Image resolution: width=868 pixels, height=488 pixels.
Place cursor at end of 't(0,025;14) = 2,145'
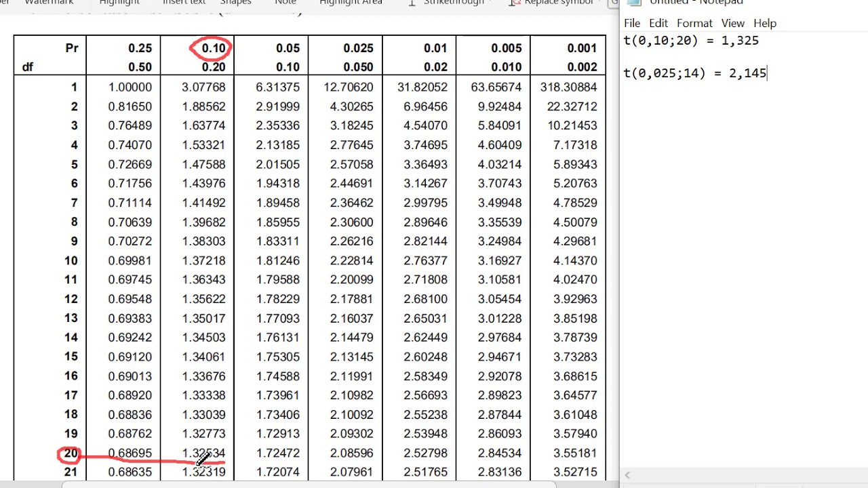[767, 73]
